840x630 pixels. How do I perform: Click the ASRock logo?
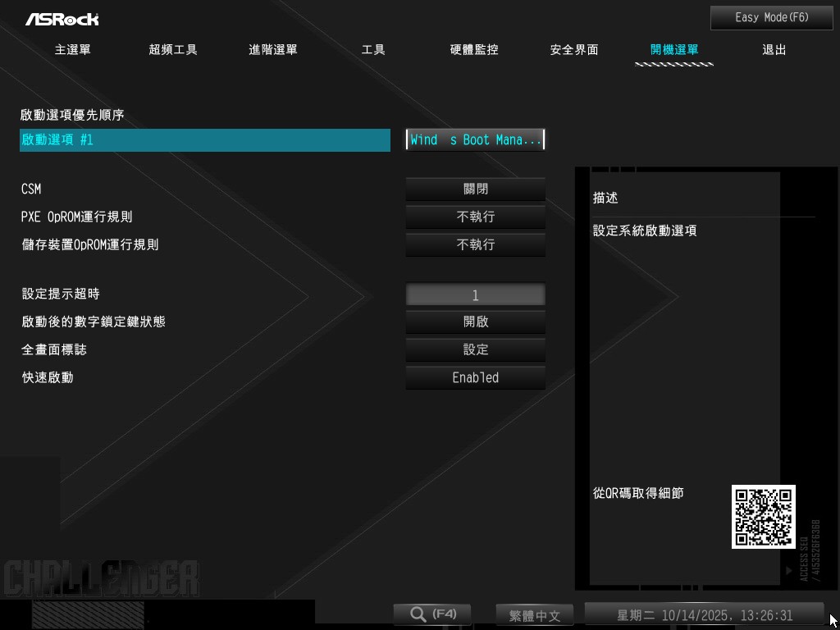tap(62, 18)
